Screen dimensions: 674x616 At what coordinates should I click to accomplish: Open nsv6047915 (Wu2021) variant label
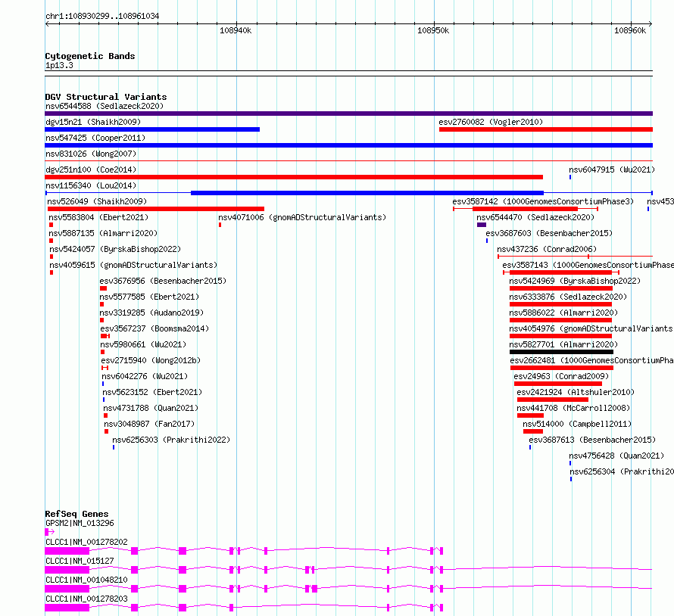[612, 170]
